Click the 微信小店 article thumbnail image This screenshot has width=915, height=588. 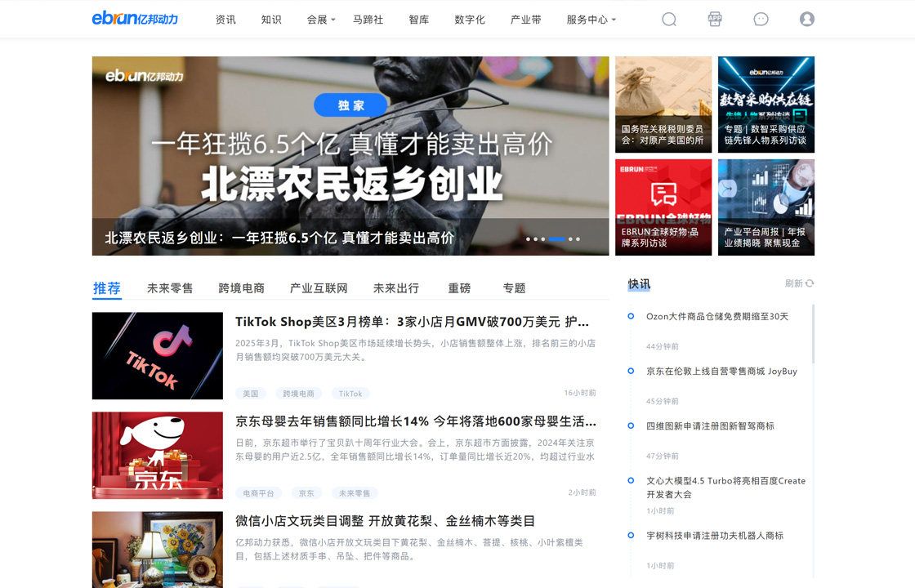point(158,550)
